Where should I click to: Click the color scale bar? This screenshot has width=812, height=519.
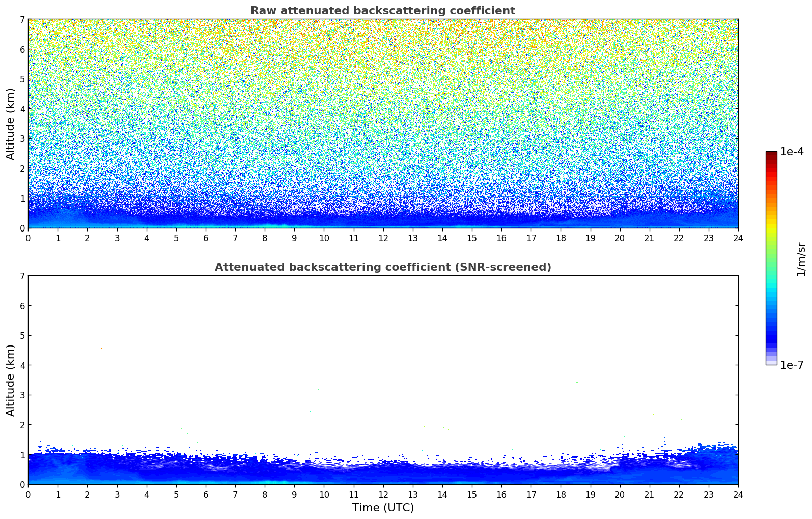tap(771, 258)
